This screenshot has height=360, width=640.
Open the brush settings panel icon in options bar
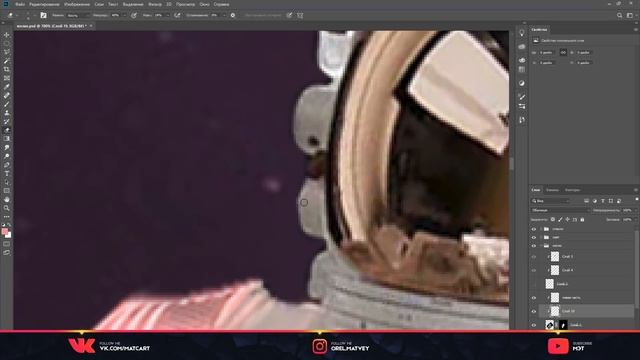point(43,16)
